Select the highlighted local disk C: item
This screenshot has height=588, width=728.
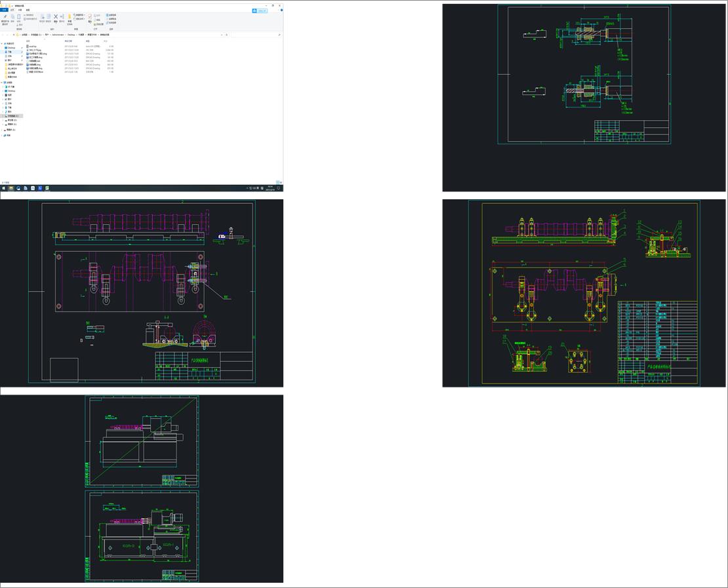pyautogui.click(x=12, y=116)
